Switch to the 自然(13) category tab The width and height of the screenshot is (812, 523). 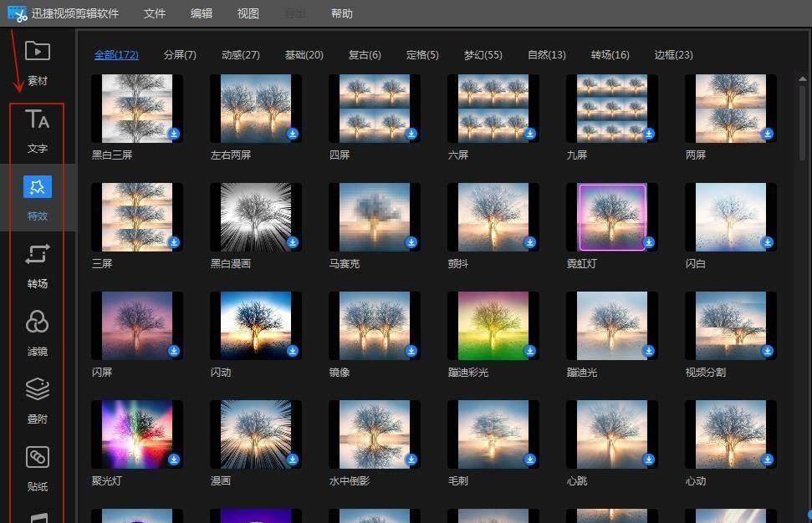coord(547,55)
